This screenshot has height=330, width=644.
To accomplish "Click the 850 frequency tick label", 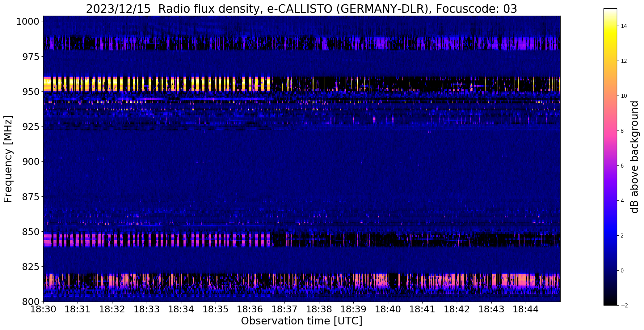I will coord(31,232).
